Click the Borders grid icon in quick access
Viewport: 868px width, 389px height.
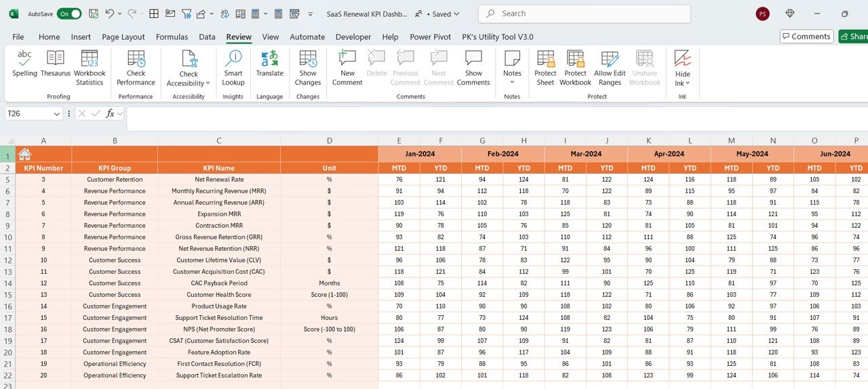click(154, 14)
